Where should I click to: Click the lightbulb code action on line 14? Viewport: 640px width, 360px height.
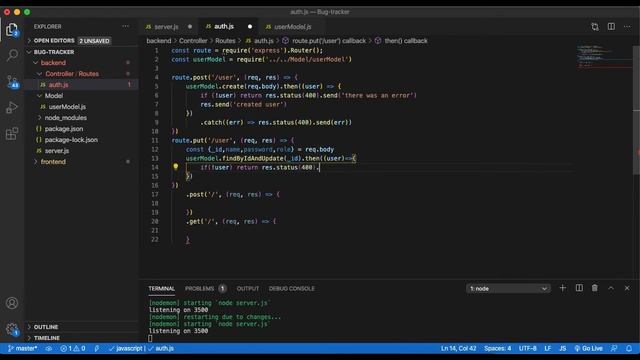[x=176, y=167]
